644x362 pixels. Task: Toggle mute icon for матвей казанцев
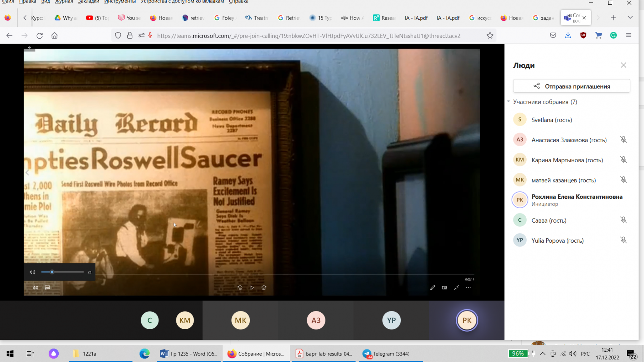(x=624, y=179)
